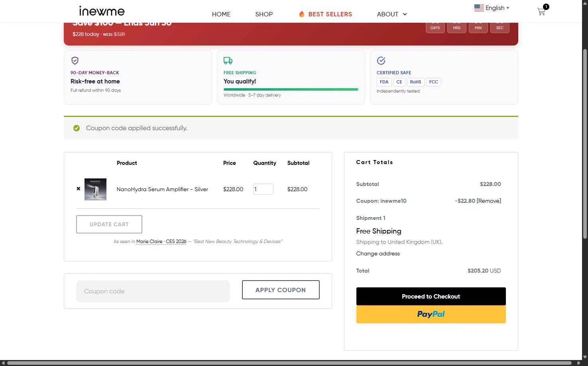Click the "Independently tested" text
Viewport: 588px width, 366px height.
click(398, 91)
